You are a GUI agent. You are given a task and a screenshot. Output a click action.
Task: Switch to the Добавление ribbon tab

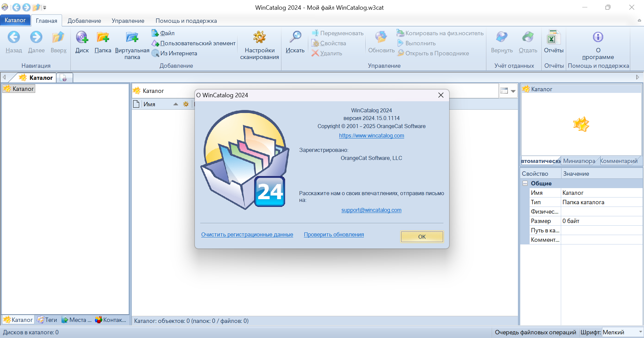(x=84, y=21)
